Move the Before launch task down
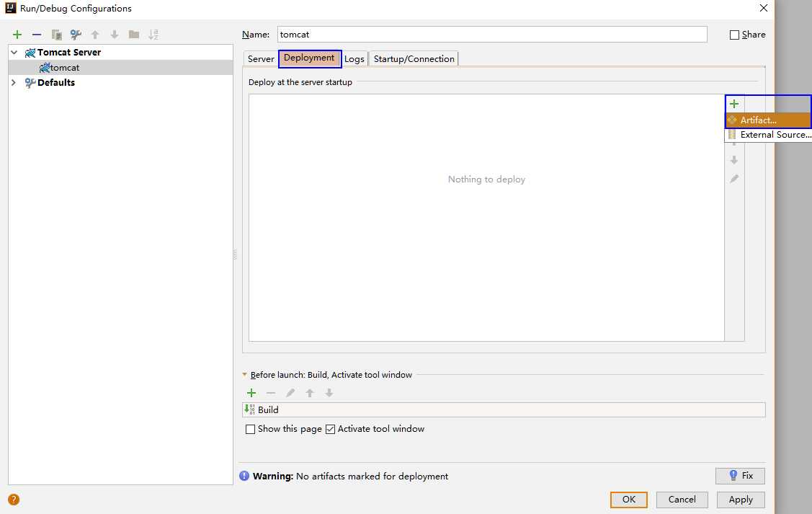Image resolution: width=812 pixels, height=514 pixels. click(x=329, y=394)
